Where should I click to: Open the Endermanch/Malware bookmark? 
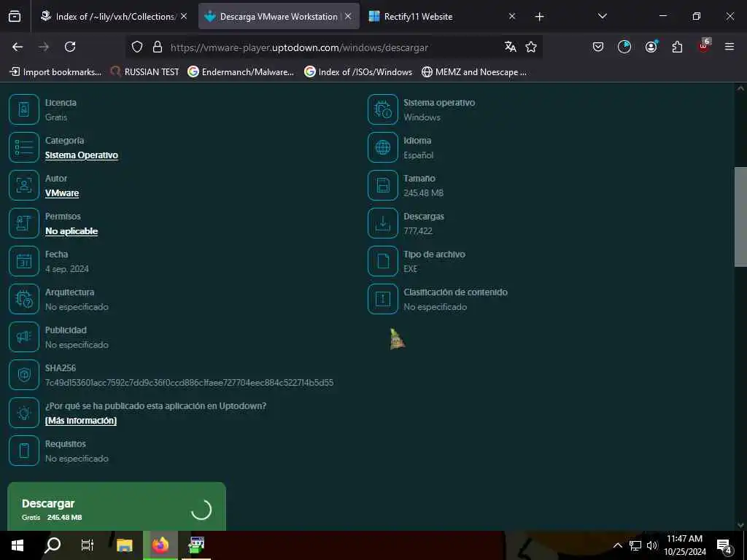[241, 72]
